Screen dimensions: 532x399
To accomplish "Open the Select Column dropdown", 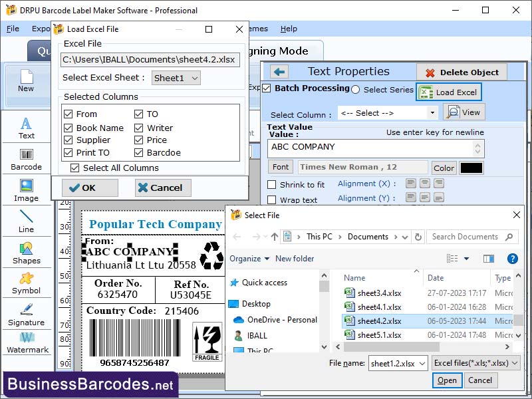I will (434, 112).
